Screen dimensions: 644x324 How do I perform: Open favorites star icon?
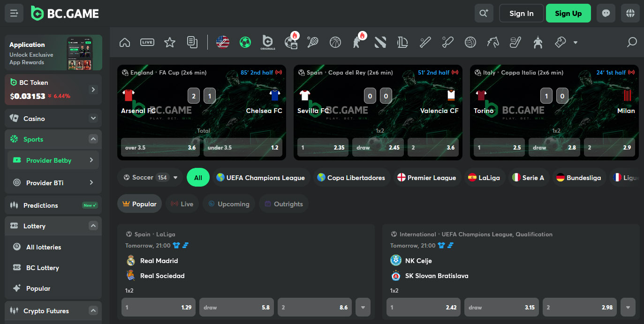[x=169, y=42]
